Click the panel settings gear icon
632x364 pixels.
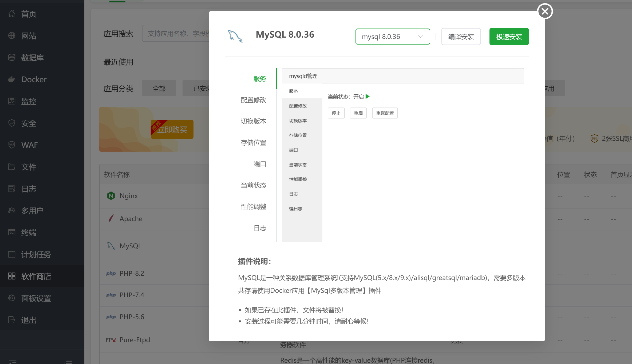click(x=12, y=298)
